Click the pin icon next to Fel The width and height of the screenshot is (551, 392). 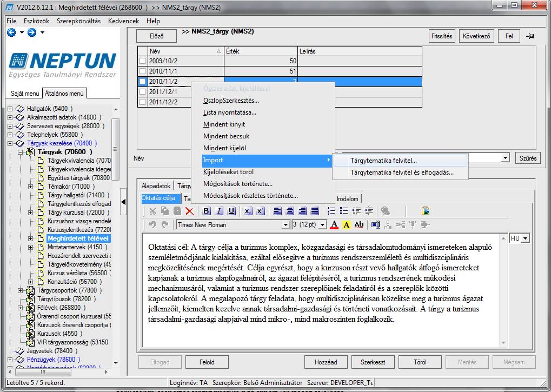point(530,36)
